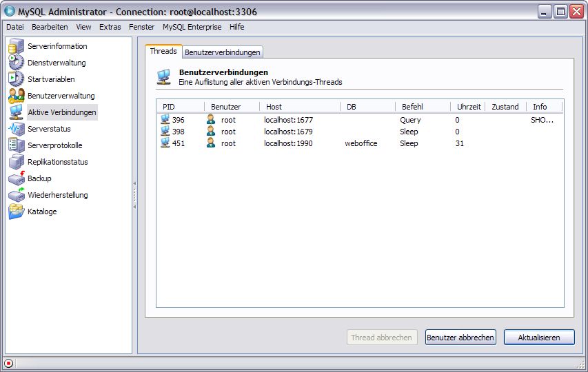Select Benutzerverwaltung in the sidebar
The image size is (588, 372).
[x=61, y=96]
